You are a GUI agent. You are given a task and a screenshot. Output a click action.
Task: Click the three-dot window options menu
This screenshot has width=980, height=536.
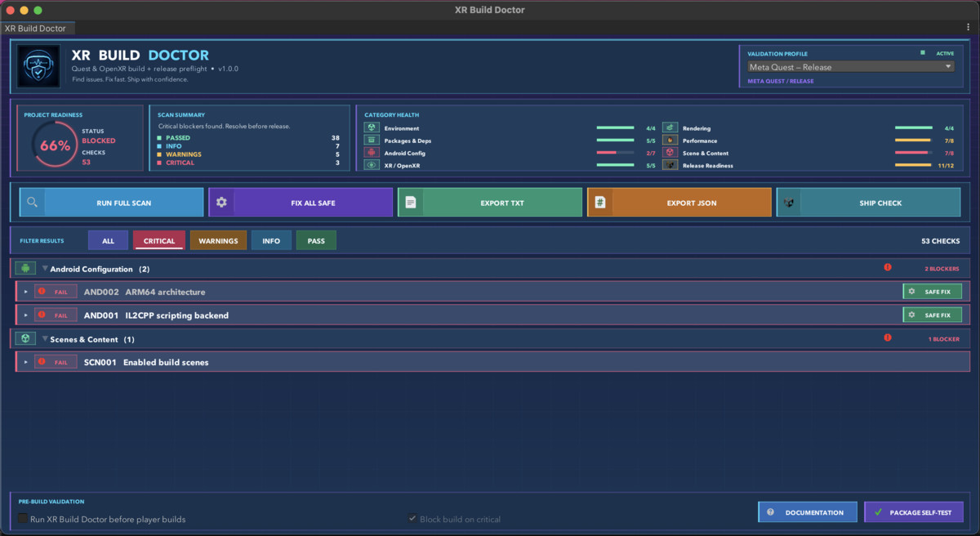tap(969, 28)
